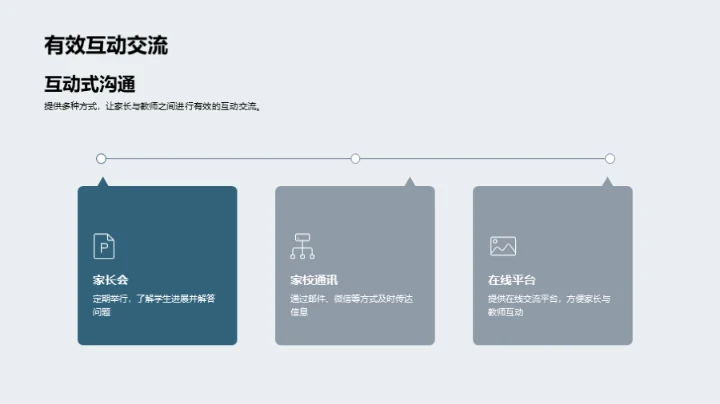Screen dimensions: 720x404
Task: Select the last timeline circle marker
Action: (610, 159)
